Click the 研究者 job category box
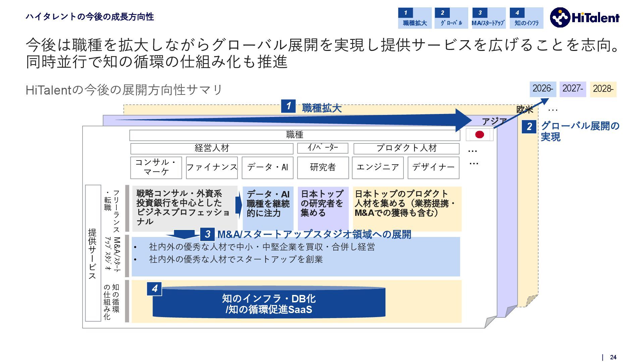This screenshot has height=362, width=644. pos(323,167)
